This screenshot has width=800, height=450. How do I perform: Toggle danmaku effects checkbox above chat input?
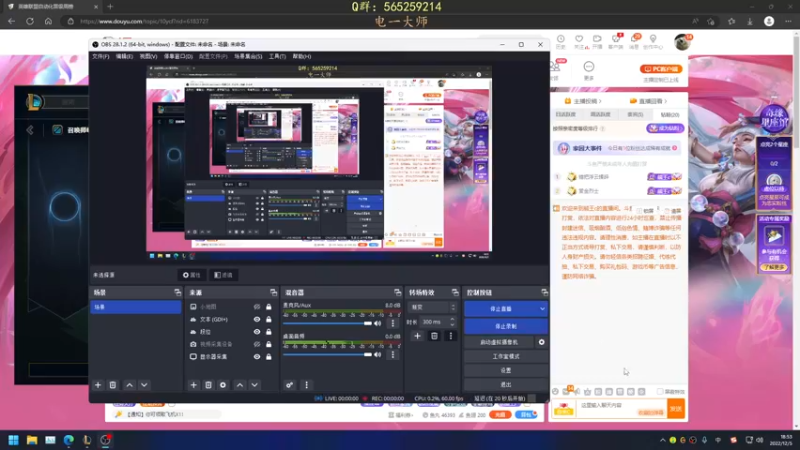point(660,391)
